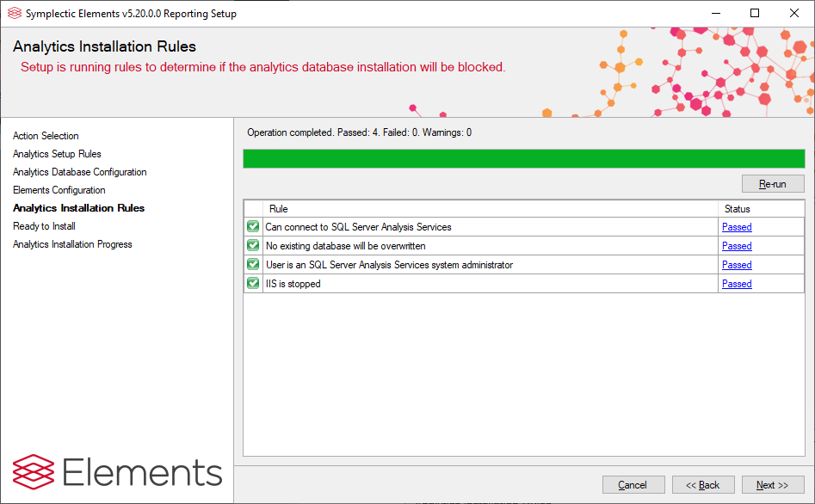The height and width of the screenshot is (504, 815).
Task: Open Passed link for system administrator rule
Action: [737, 265]
